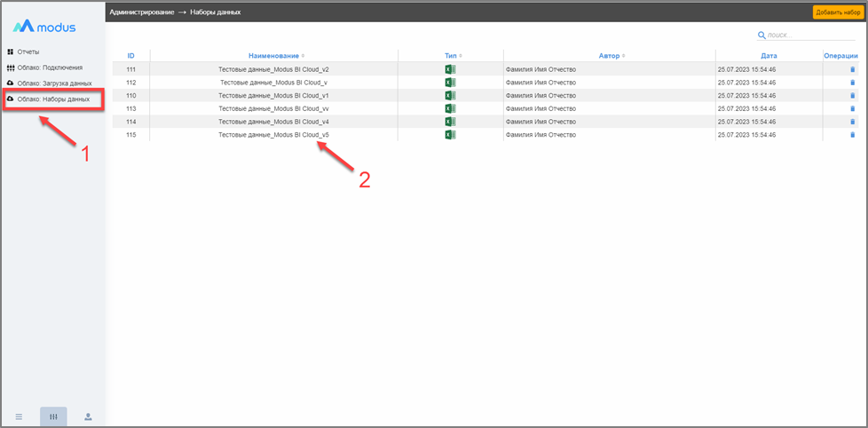Go to Облако: Подключения section

point(50,67)
